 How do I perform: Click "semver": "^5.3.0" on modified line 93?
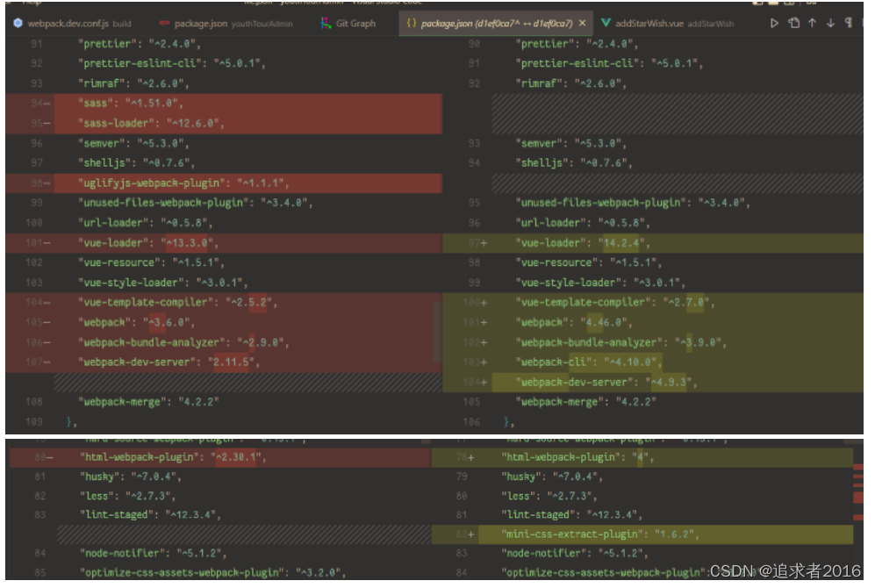coord(570,143)
